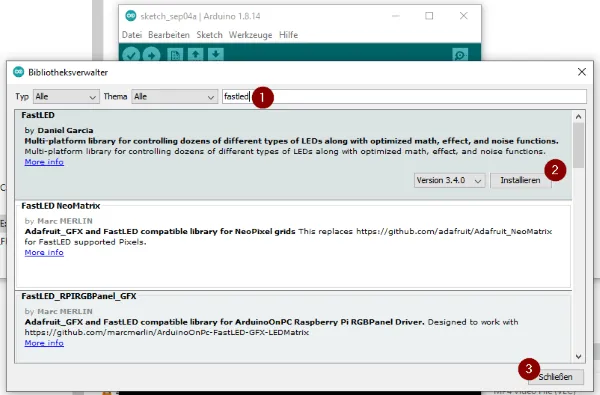Click the Installieren button for FastLED
Viewport: 600px width, 395px height.
click(x=520, y=180)
